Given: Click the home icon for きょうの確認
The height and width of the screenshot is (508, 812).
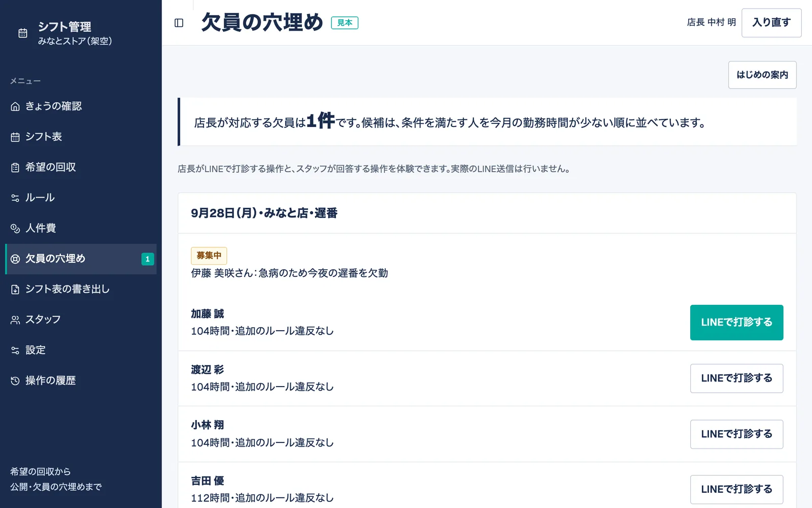Looking at the screenshot, I should [15, 106].
